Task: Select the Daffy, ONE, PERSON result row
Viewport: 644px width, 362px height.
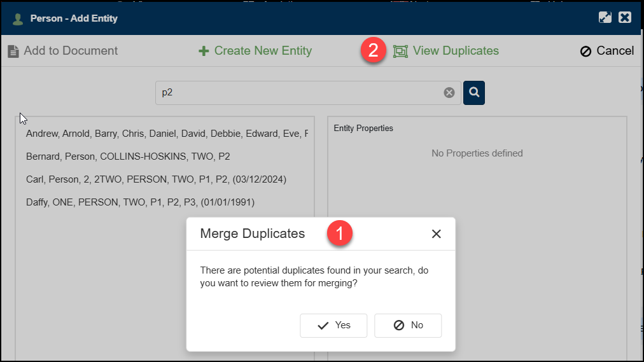Action: point(140,202)
